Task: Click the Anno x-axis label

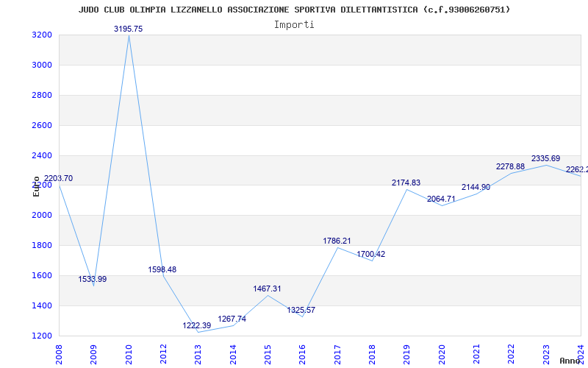Action: click(x=570, y=361)
